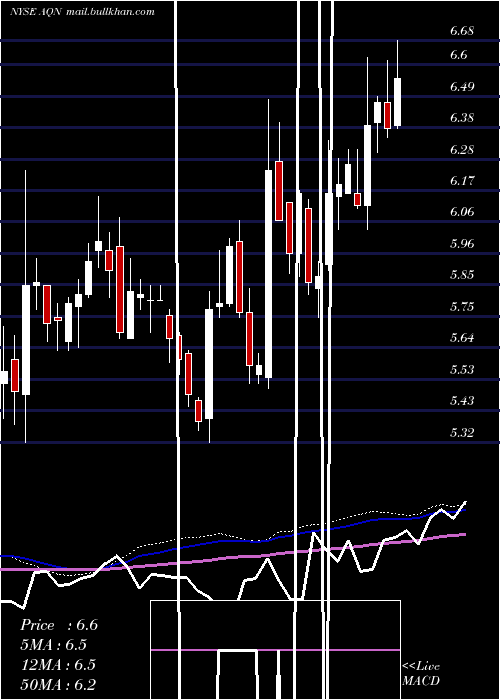Click the <<Live MACD label

click(x=421, y=674)
